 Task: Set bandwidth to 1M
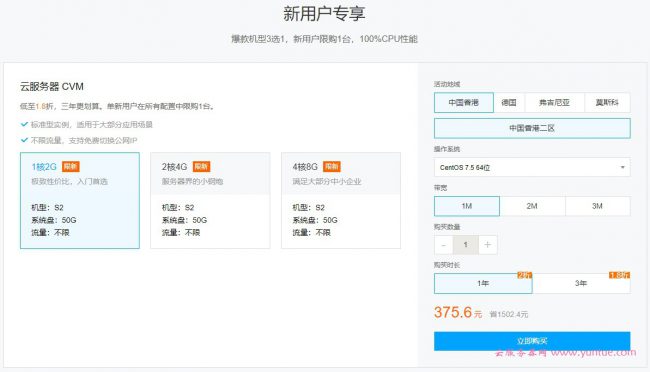tap(467, 206)
